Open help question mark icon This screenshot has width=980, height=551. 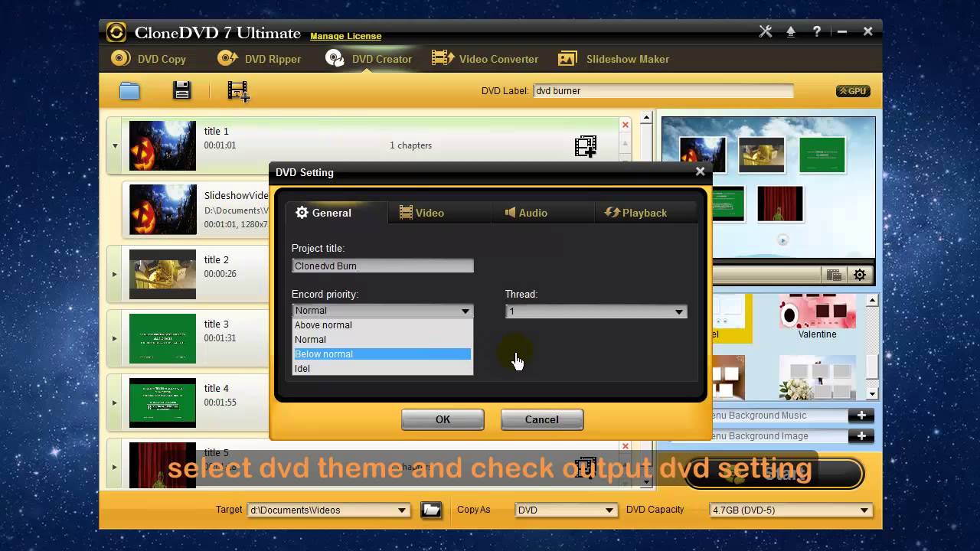[817, 31]
